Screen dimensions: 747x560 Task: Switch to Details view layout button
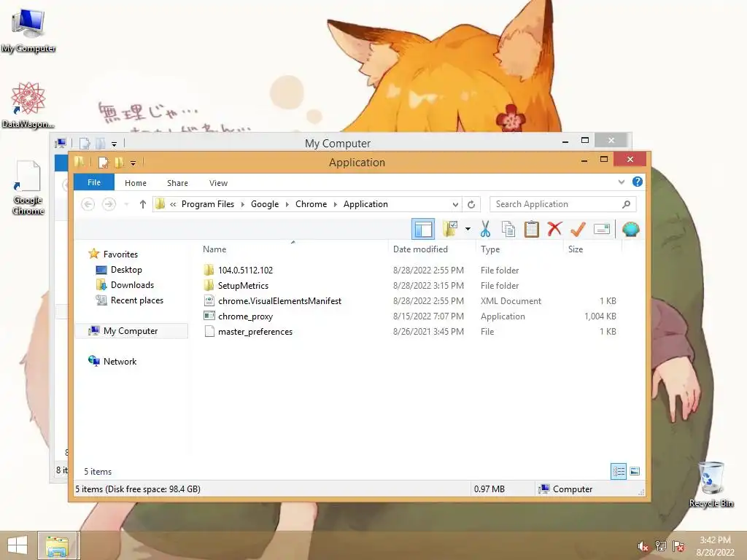[619, 472]
